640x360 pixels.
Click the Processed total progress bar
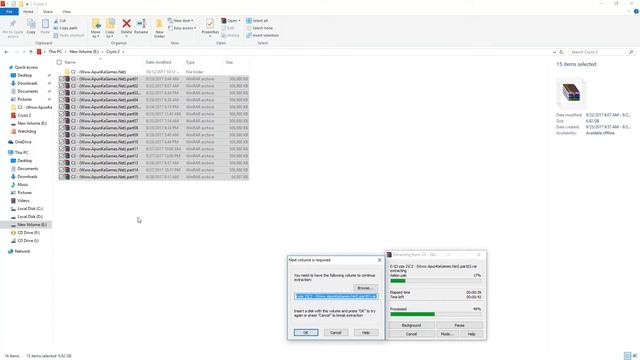(436, 314)
